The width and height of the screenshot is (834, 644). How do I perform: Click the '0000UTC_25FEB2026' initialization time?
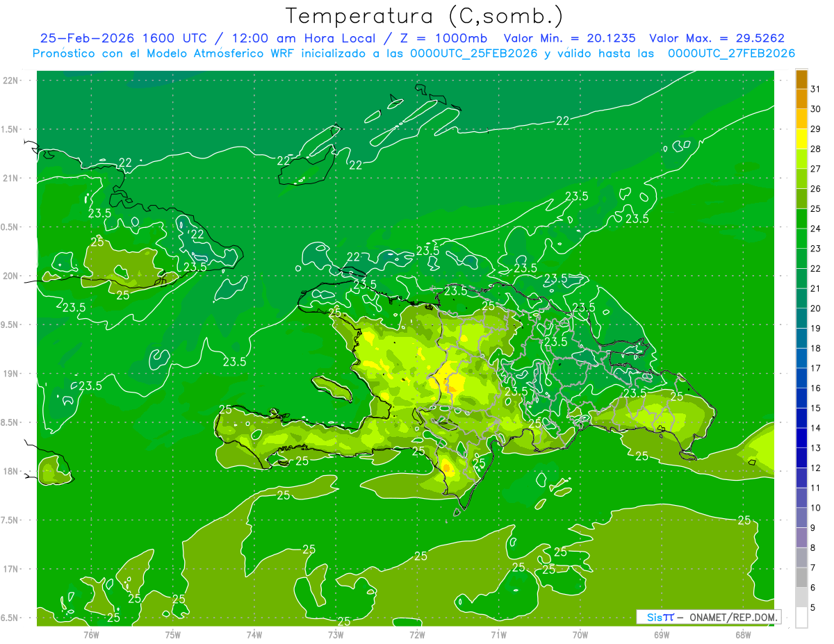(474, 53)
